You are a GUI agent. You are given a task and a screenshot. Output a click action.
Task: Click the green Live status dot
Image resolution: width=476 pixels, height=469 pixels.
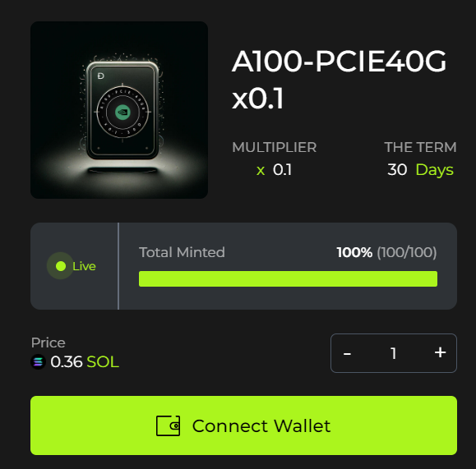(61, 266)
